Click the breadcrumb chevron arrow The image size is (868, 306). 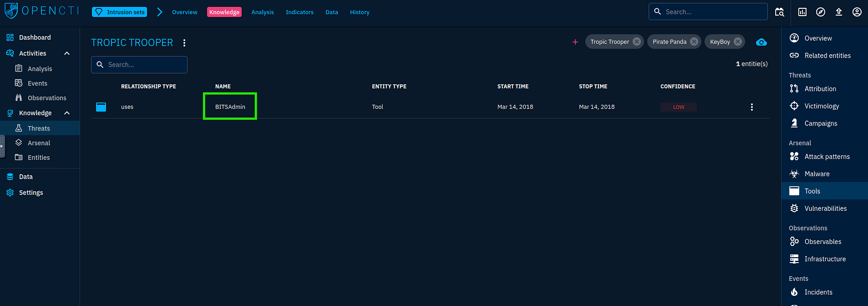pyautogui.click(x=159, y=12)
